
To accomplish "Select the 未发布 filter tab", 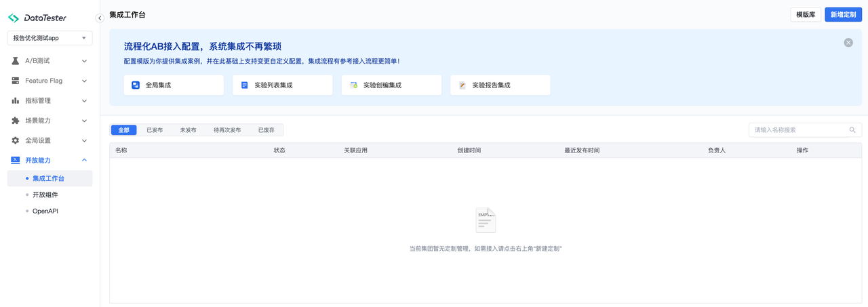I will pos(188,130).
